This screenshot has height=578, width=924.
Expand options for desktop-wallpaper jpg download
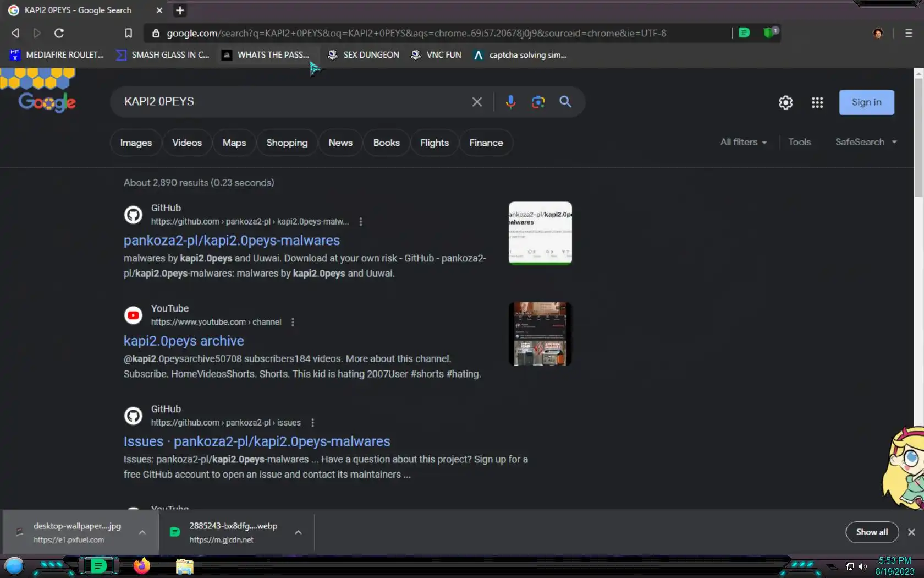[142, 532]
